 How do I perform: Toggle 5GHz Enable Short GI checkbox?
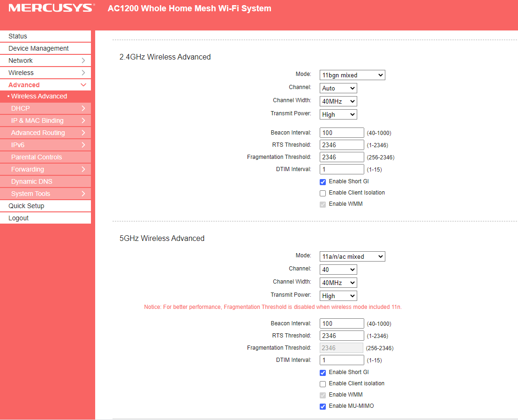pos(323,373)
